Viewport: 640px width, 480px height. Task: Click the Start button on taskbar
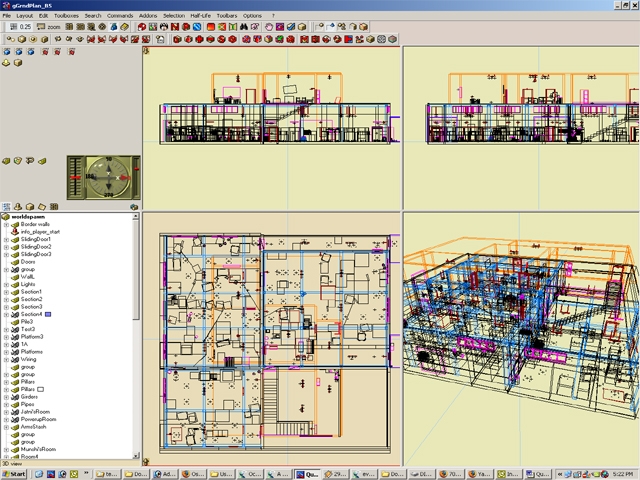pyautogui.click(x=14, y=474)
